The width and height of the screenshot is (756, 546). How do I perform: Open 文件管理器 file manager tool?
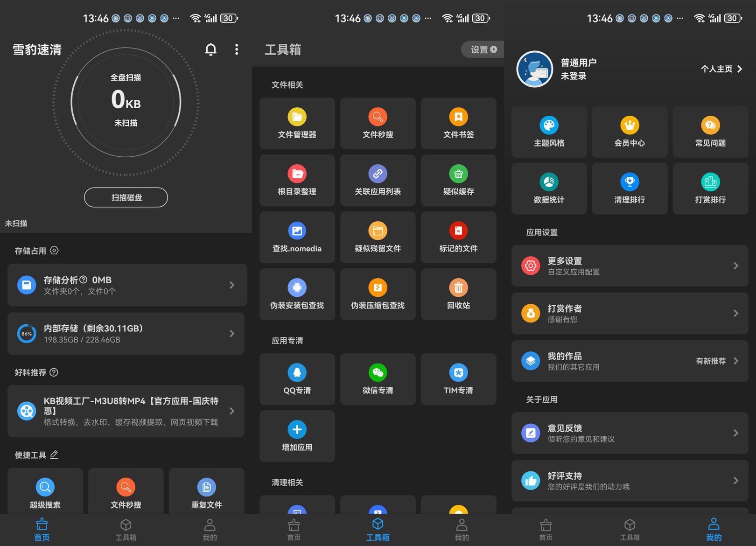297,123
